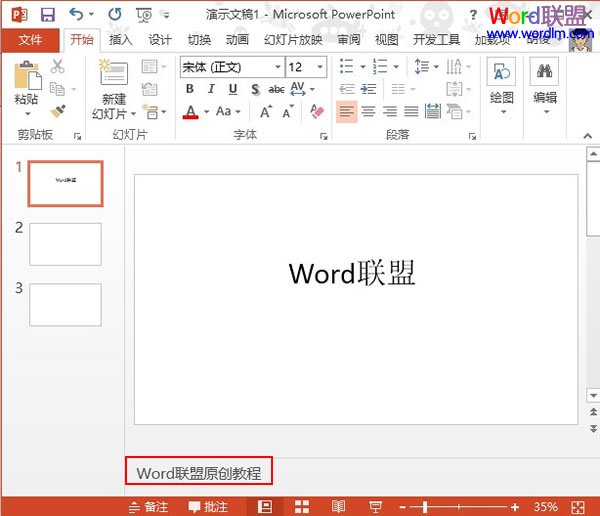Click New Slide icon
Viewport: 600px width, 516px height.
[x=114, y=72]
